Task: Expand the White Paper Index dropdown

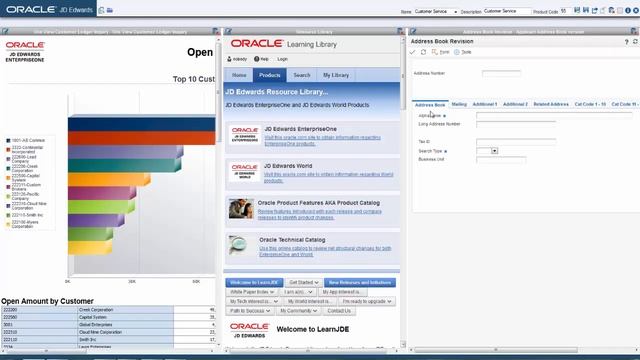Action: [251, 292]
